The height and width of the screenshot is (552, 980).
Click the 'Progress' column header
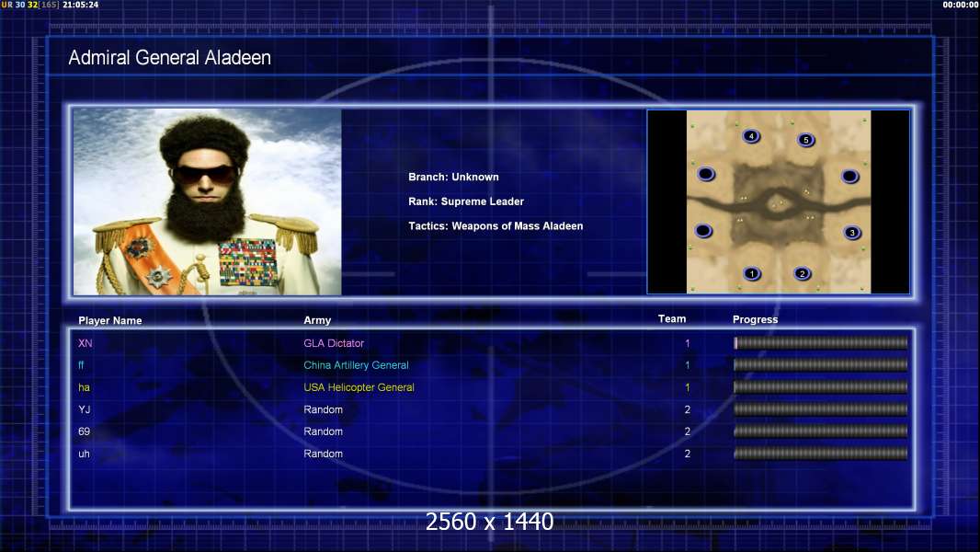click(x=755, y=319)
